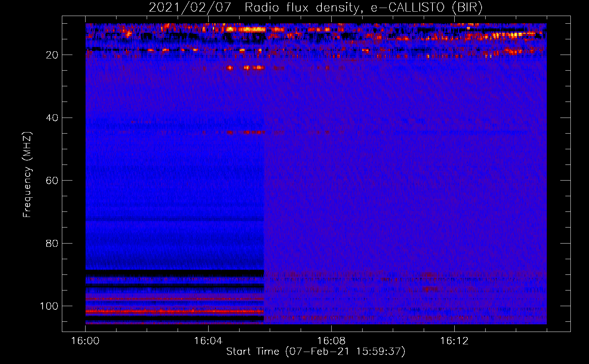This screenshot has height=364, width=589.
Task: Click the '20' frequency tick label
Action: [x=52, y=55]
